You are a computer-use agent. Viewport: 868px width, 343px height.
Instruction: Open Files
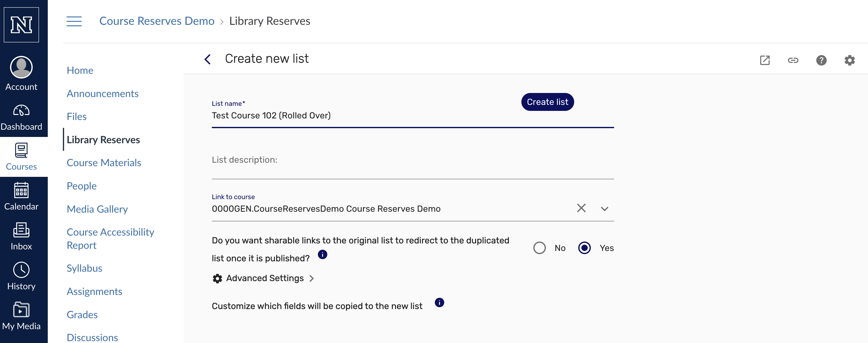pyautogui.click(x=76, y=116)
